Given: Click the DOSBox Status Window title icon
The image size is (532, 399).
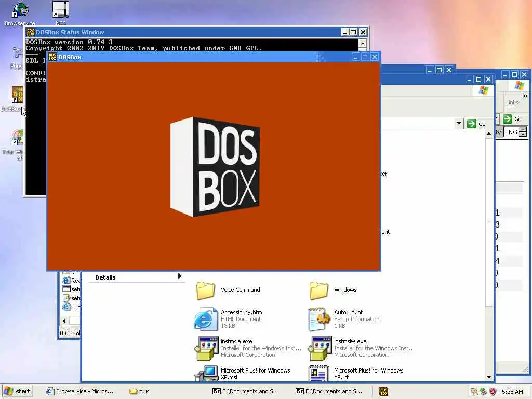Looking at the screenshot, I should 31,32.
